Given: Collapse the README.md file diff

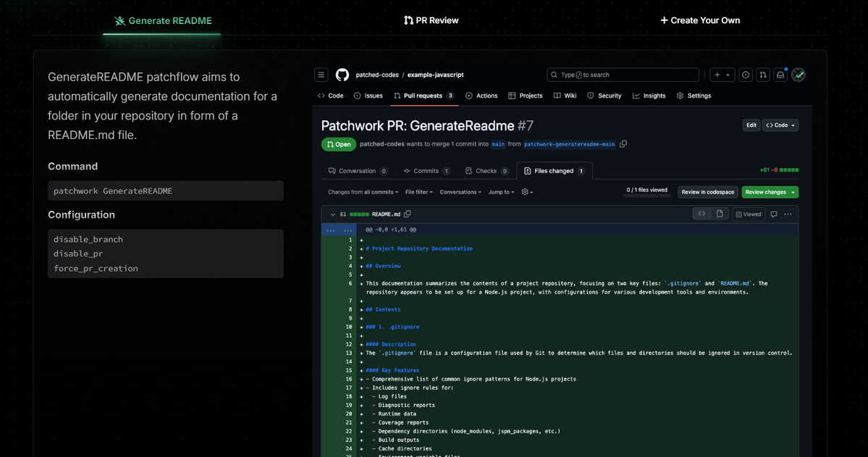Looking at the screenshot, I should 333,214.
